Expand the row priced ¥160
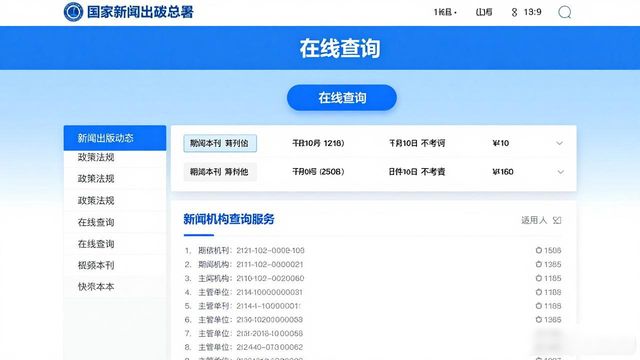This screenshot has height=360, width=640. point(560,172)
